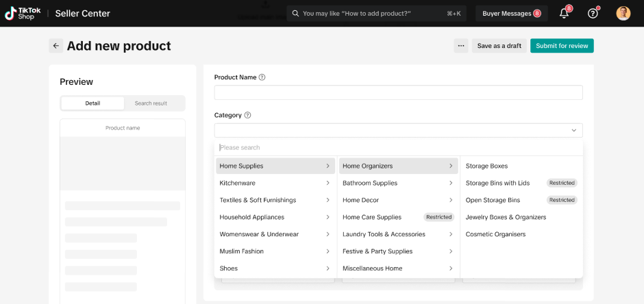Open the notifications bell
644x304 pixels.
(x=565, y=13)
